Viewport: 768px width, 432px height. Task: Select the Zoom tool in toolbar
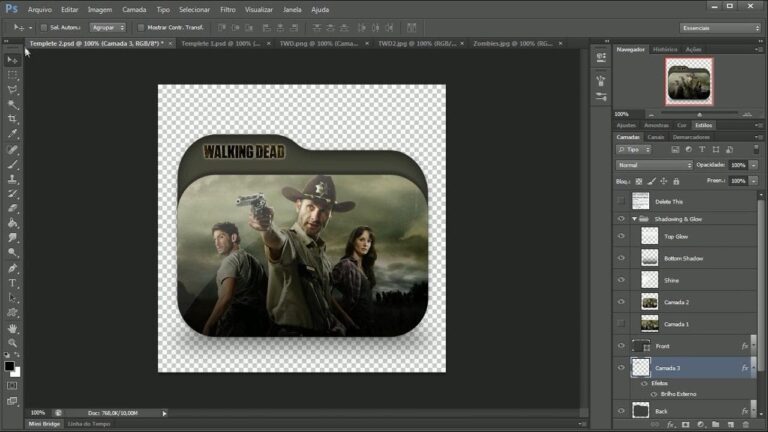(x=12, y=343)
